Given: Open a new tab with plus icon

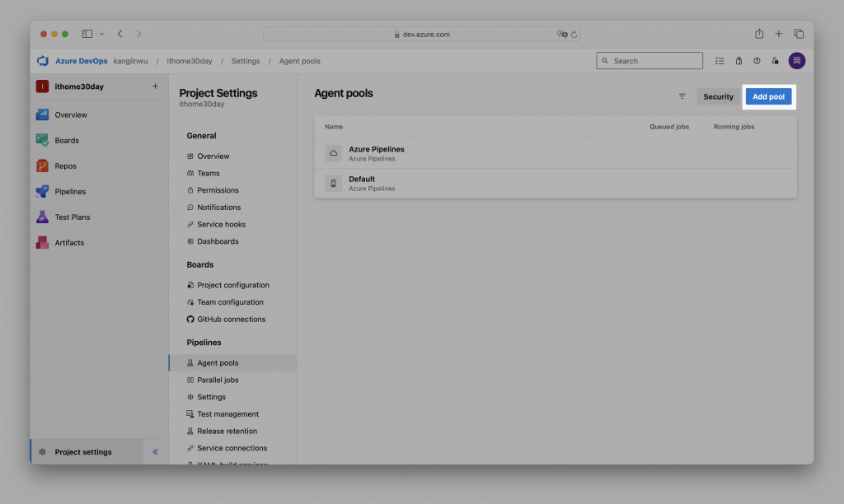Looking at the screenshot, I should 778,34.
